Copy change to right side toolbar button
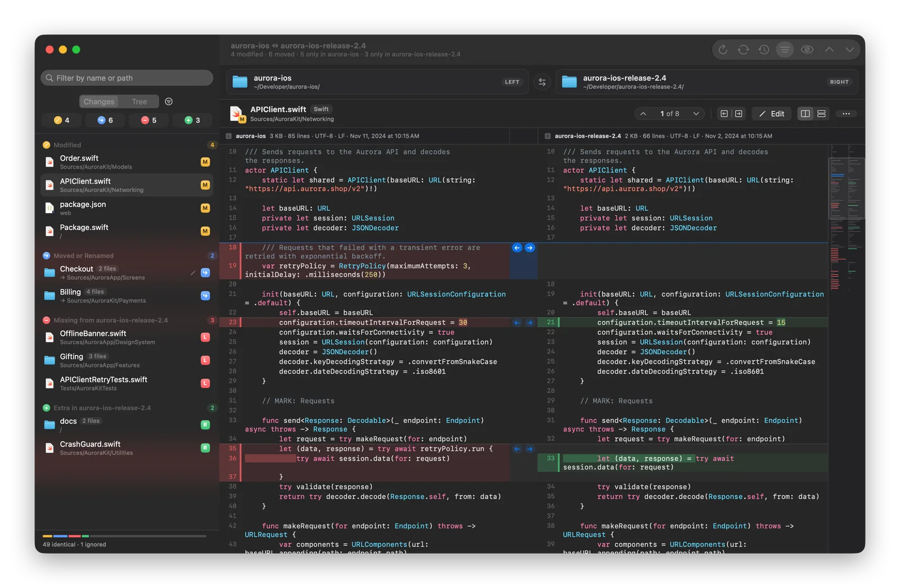 [739, 114]
